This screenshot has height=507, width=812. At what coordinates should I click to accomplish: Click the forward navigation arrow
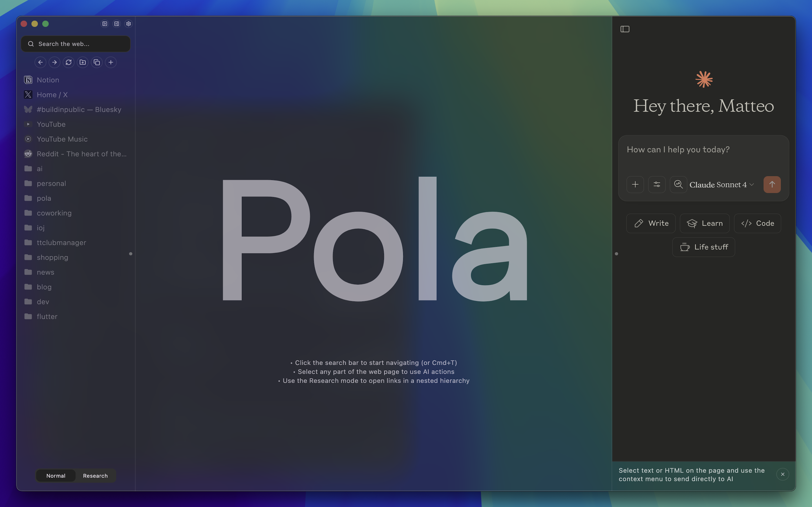[x=54, y=62]
